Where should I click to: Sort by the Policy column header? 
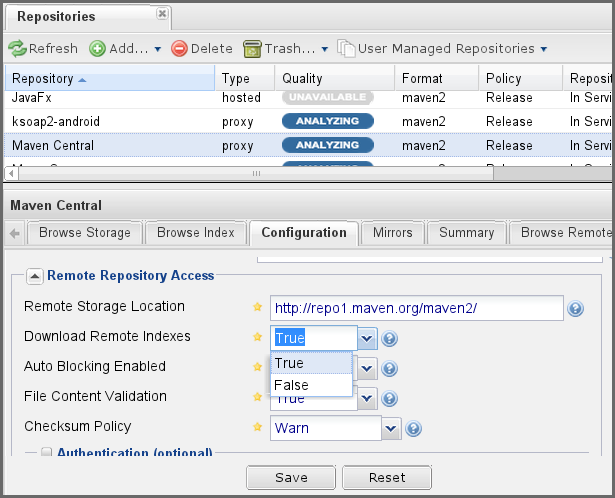click(520, 78)
